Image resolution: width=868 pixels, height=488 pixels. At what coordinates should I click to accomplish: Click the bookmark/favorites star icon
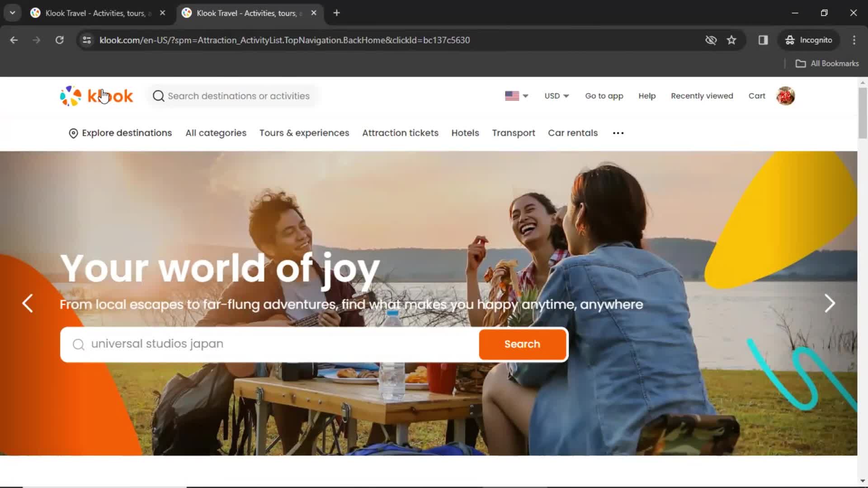coord(731,40)
